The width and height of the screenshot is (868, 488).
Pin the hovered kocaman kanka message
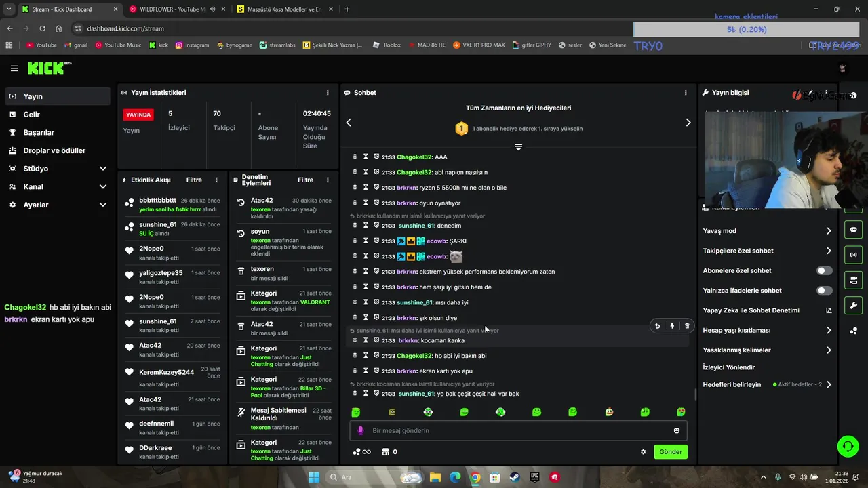(672, 326)
